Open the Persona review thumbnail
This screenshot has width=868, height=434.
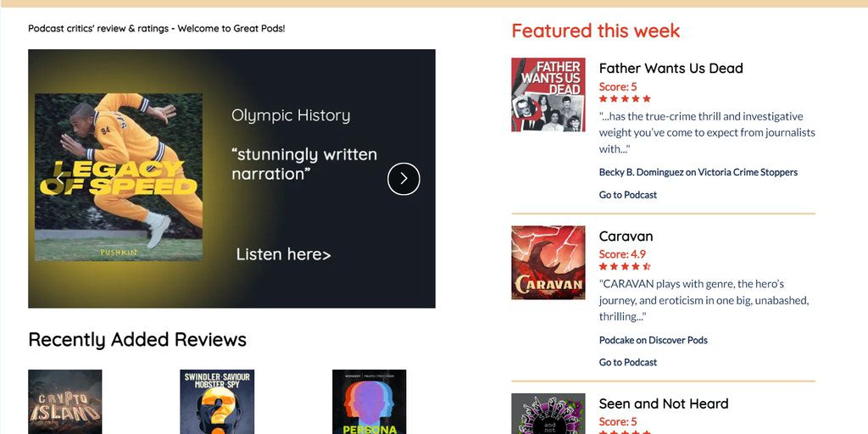pos(370,402)
